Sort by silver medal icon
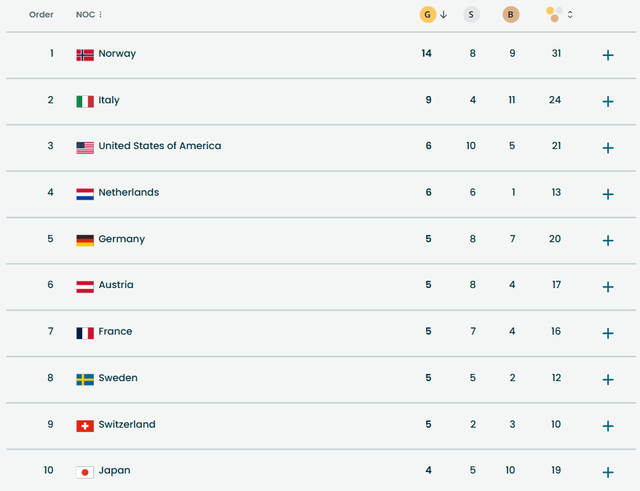Screen dimensions: 640x491 (x=471, y=14)
